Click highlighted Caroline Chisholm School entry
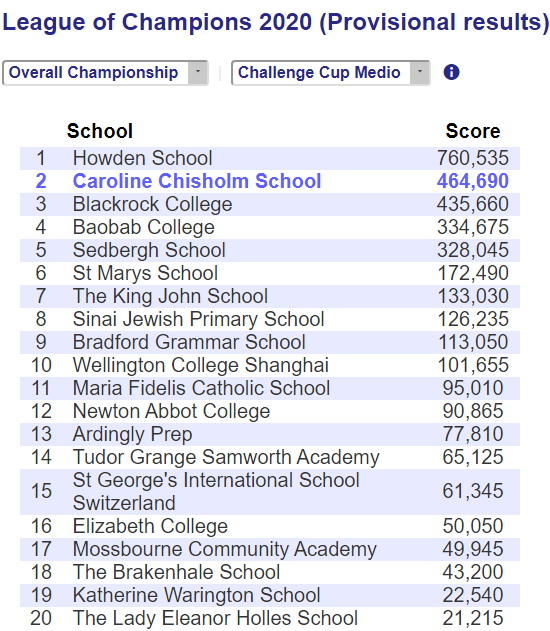 point(197,181)
